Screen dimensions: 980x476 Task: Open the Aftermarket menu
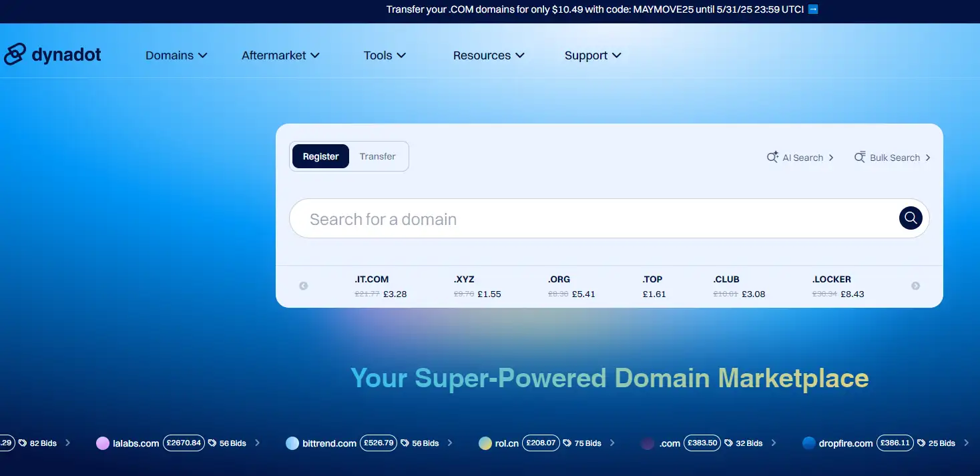280,55
